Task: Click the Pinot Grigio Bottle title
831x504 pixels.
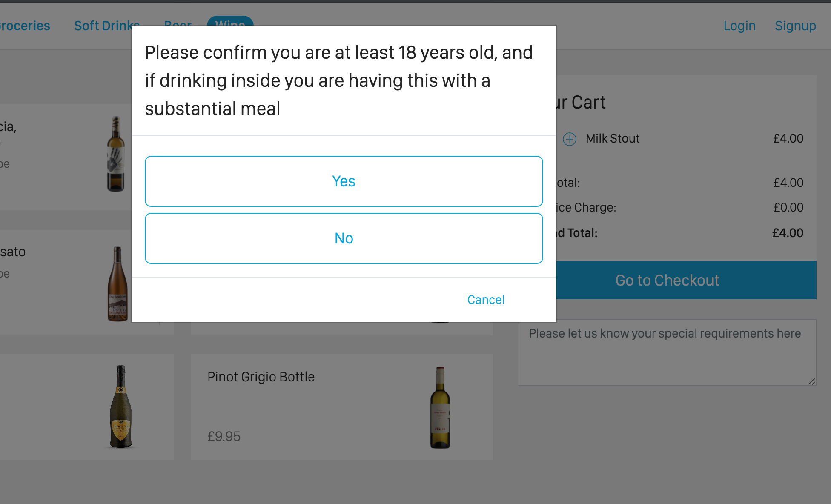Action: click(261, 377)
